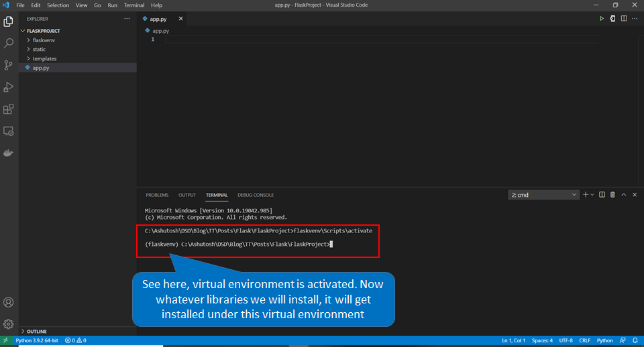Open the Extensions view icon

tap(9, 109)
